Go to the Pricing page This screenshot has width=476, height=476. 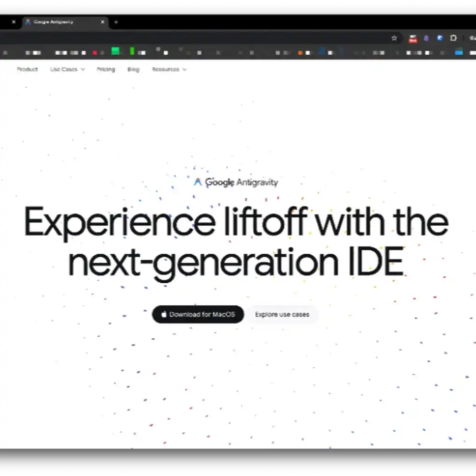click(x=106, y=70)
